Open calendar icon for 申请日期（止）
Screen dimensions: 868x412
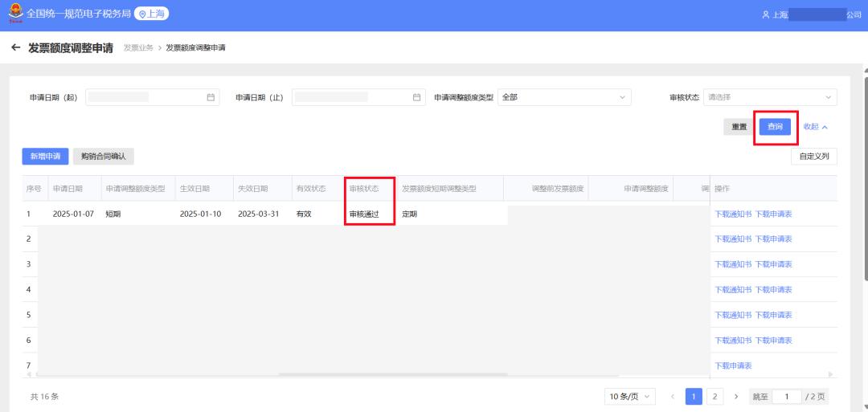pos(416,97)
